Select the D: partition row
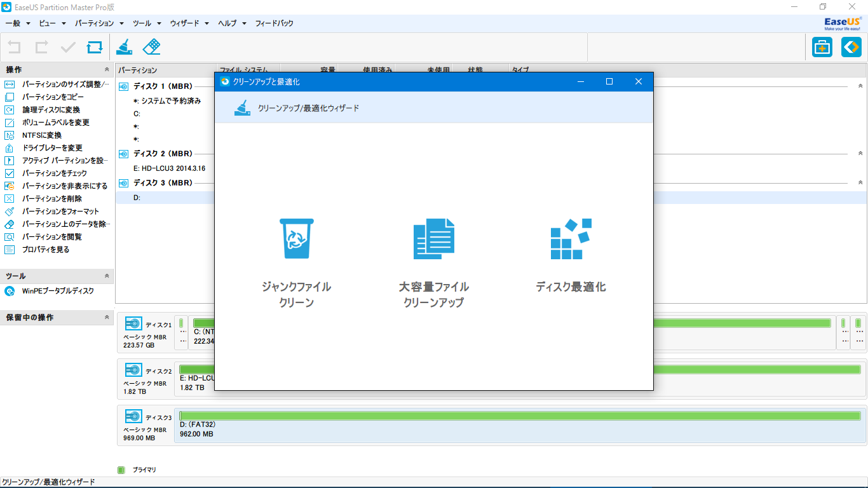 click(492, 198)
